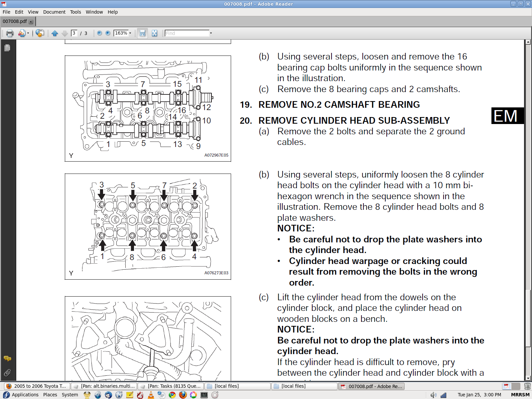Go to previous page with up arrow
This screenshot has width=532, height=399.
pyautogui.click(x=55, y=33)
